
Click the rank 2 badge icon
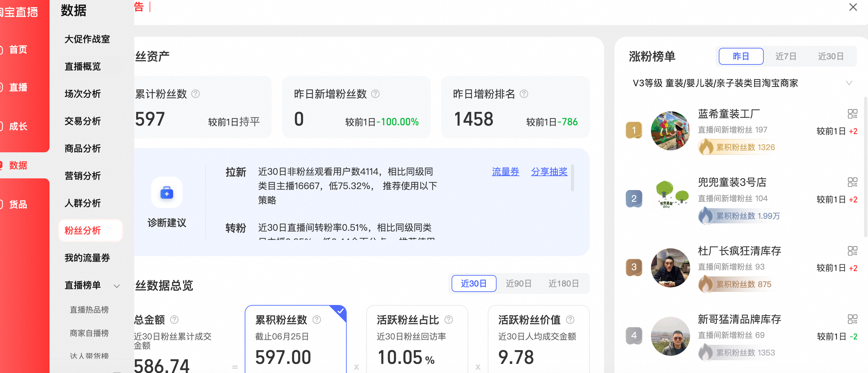click(x=634, y=199)
